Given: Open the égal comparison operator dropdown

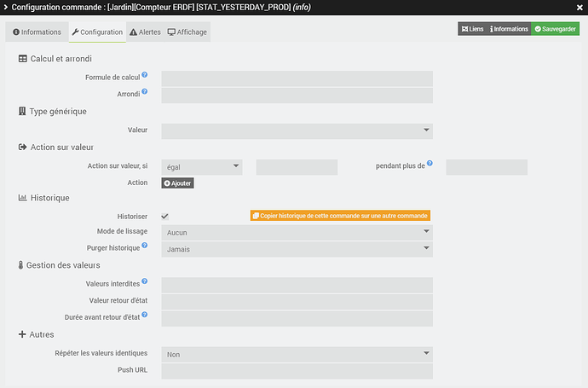Looking at the screenshot, I should pyautogui.click(x=202, y=167).
